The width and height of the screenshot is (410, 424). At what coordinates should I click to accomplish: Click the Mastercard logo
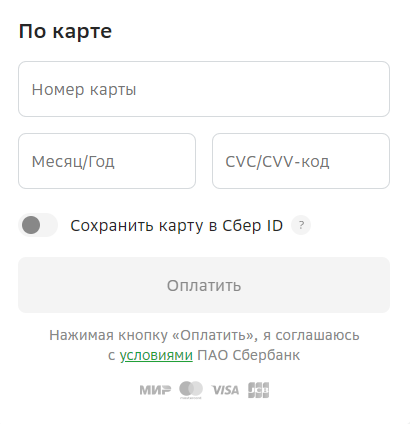[x=191, y=390]
